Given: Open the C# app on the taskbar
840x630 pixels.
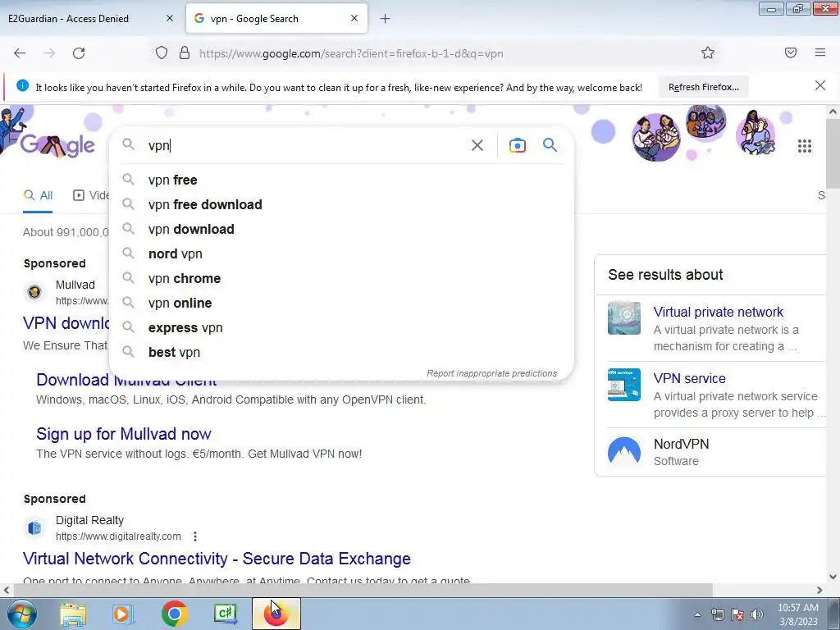Looking at the screenshot, I should coord(225,614).
